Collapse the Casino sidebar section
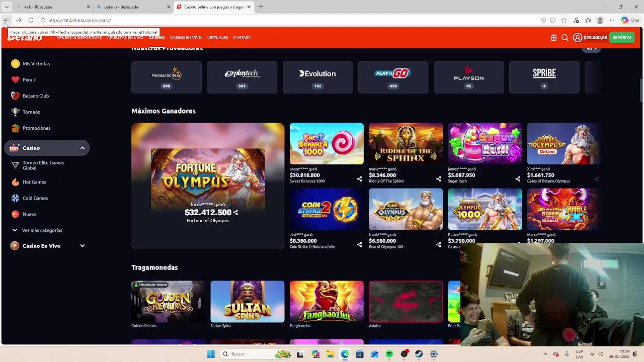The image size is (644, 362). (x=83, y=148)
